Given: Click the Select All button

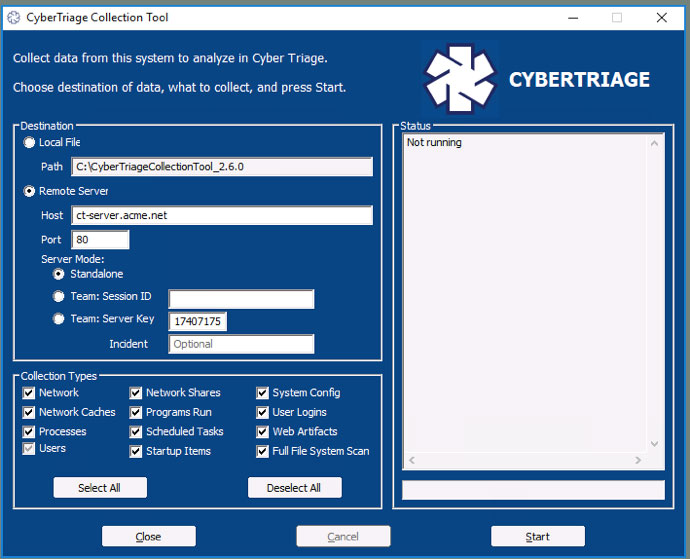Looking at the screenshot, I should [100, 488].
